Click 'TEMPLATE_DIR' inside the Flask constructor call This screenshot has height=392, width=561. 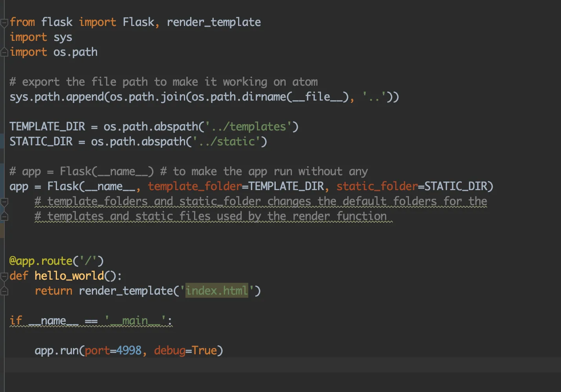click(286, 186)
